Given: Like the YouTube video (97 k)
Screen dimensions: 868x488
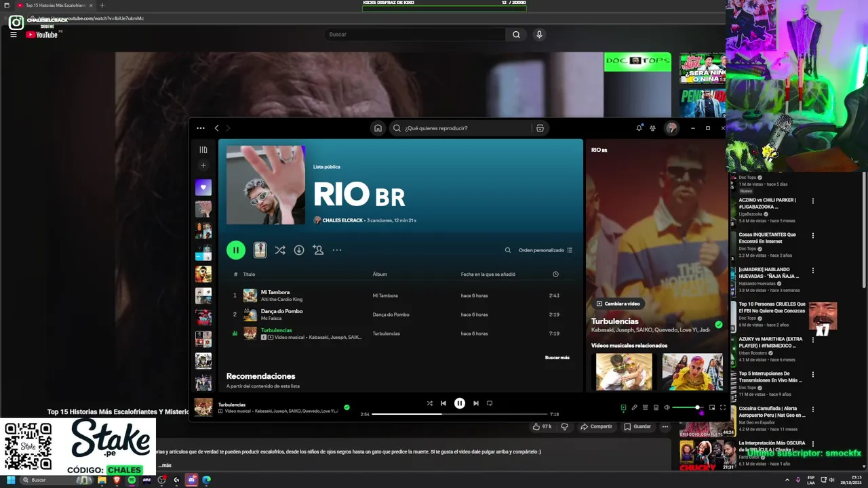Looking at the screenshot, I should pos(542,426).
